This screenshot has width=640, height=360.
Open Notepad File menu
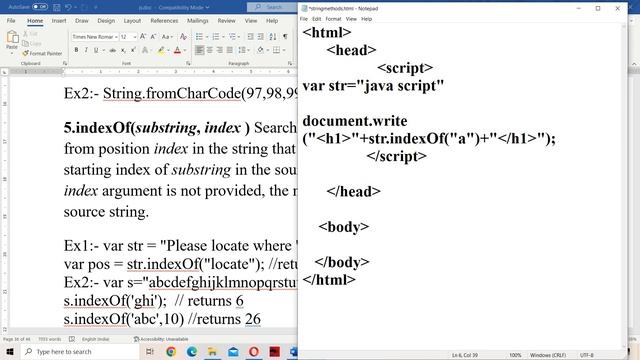tap(304, 19)
